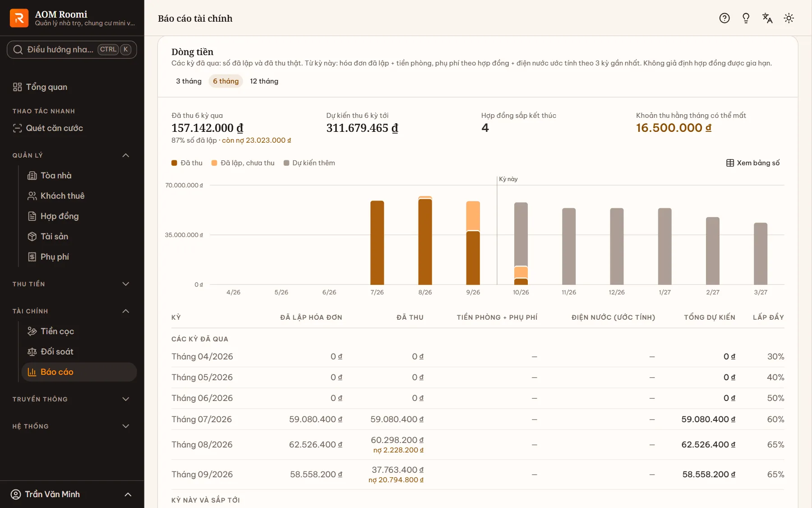Toggle the Đã lập, chưa thu legend series
Image resolution: width=812 pixels, height=508 pixels.
(x=243, y=163)
